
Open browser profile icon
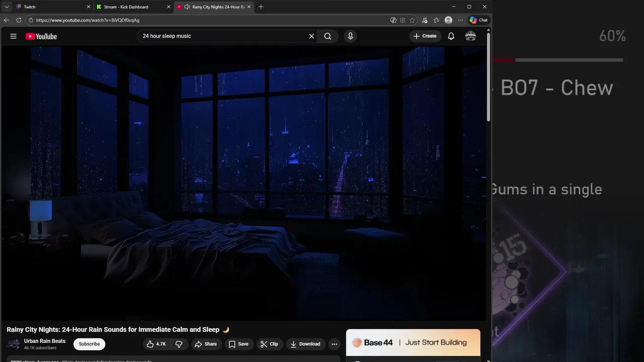coord(448,20)
